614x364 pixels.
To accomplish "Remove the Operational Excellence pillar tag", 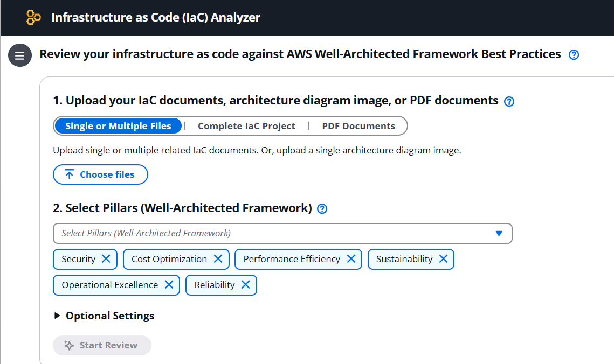I will (169, 285).
